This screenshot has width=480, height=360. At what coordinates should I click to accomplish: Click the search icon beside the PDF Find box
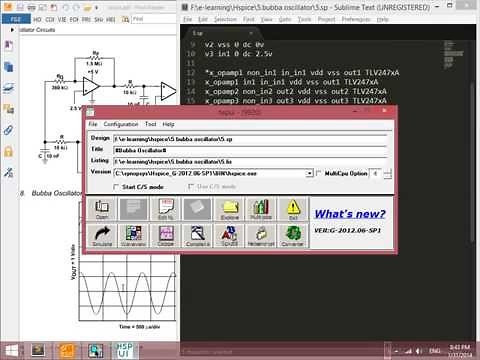click(x=125, y=19)
